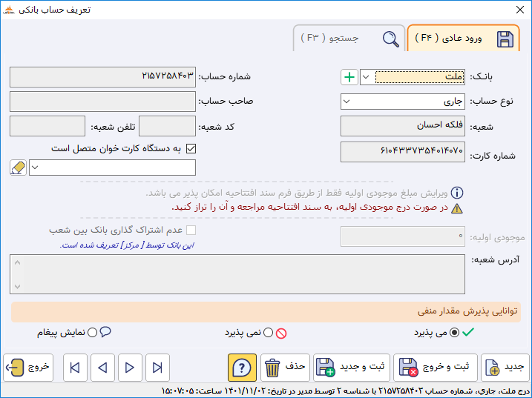Select the 'نمی پذیرد' (does not accept) radio button
Viewport: 532px width, 398px height.
click(268, 333)
